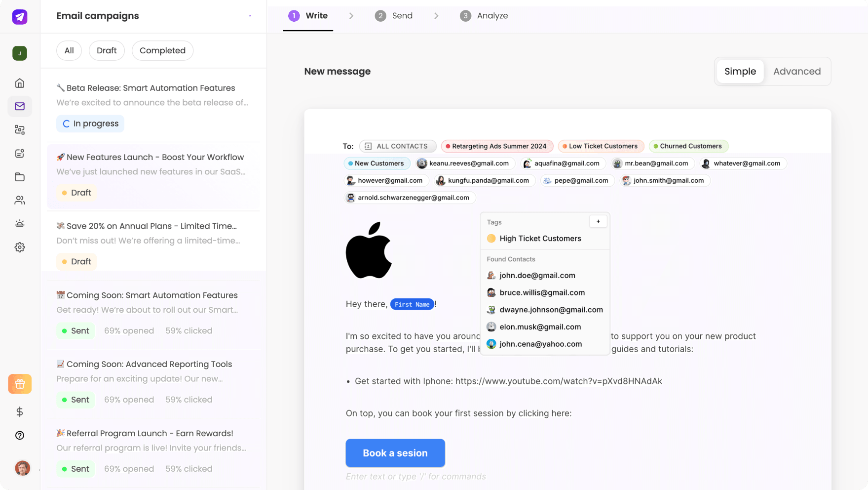Click the orange gift icon
Screen dimensions: 868x490
[20, 384]
